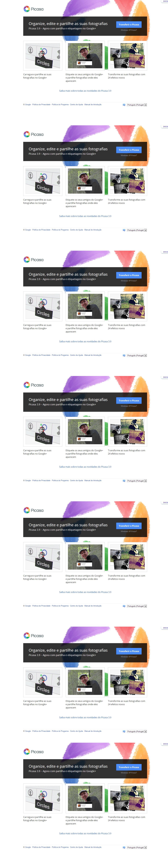The height and width of the screenshot is (868, 168).
Task: Open Português (Portugal) dropdown in the sixth page copy
Action: [x=137, y=731]
